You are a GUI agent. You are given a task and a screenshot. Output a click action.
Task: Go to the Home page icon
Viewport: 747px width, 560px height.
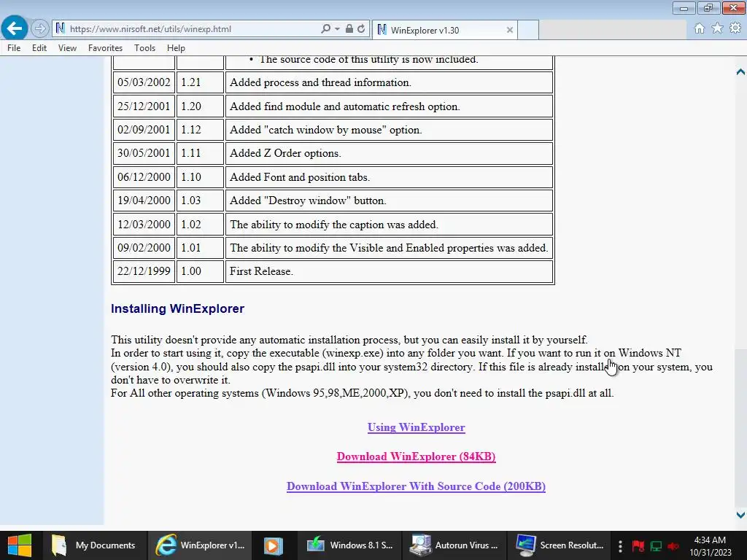(700, 28)
